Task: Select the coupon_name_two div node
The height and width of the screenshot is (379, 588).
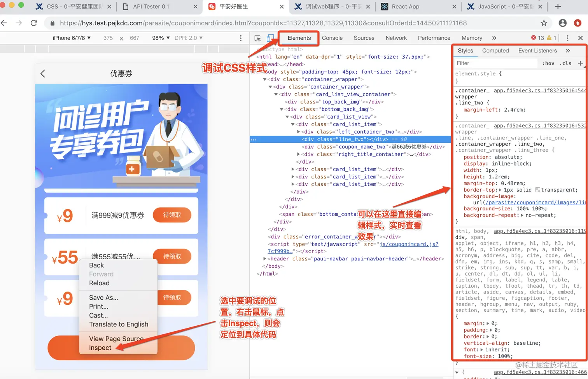Action: pyautogui.click(x=373, y=147)
